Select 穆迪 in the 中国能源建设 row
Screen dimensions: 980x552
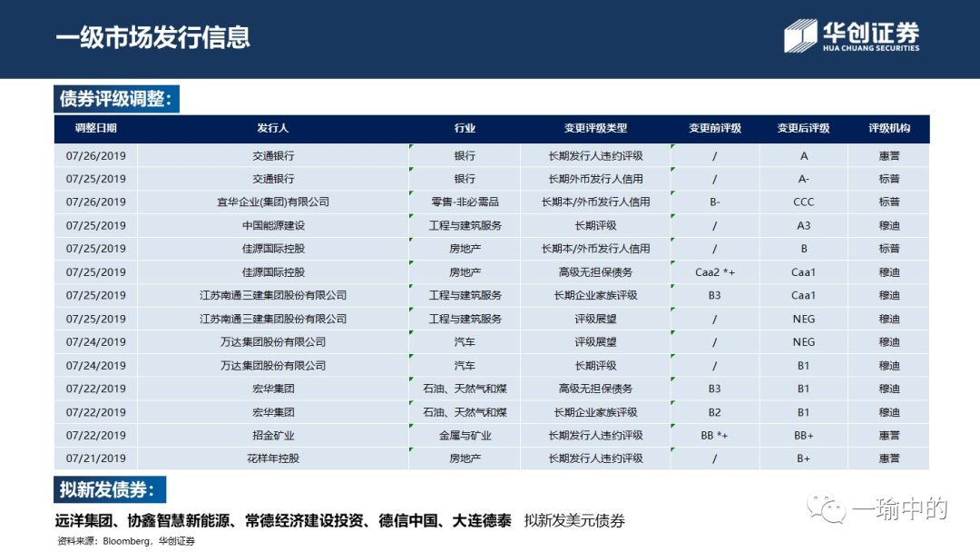[x=888, y=225]
